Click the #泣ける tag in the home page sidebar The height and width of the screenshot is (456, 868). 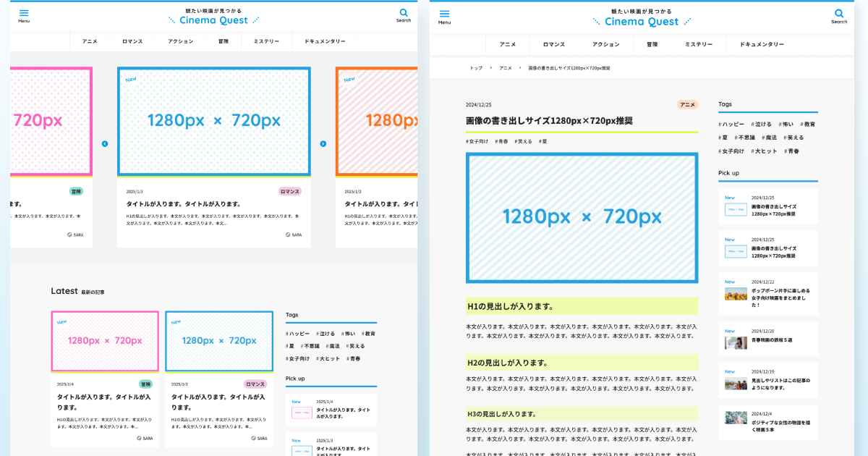(x=326, y=334)
